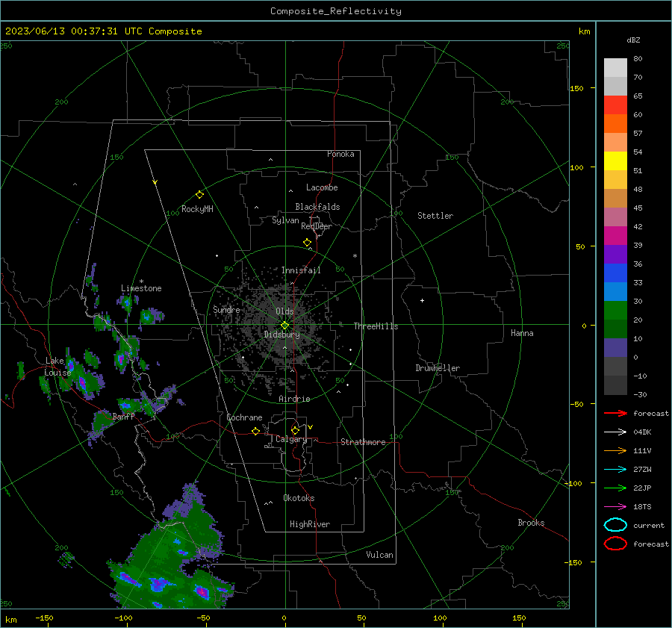
Task: Select the RedDeer city label
Action: point(317,226)
